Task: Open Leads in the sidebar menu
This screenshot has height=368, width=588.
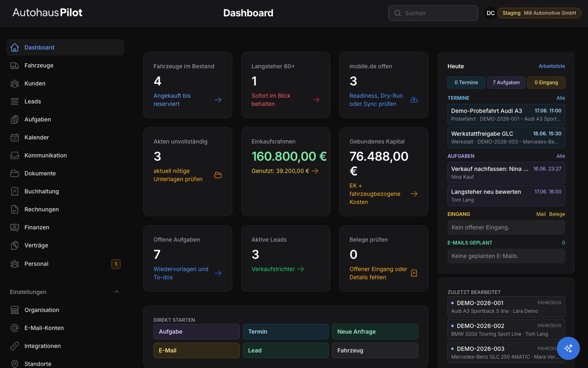Action: tap(65, 101)
